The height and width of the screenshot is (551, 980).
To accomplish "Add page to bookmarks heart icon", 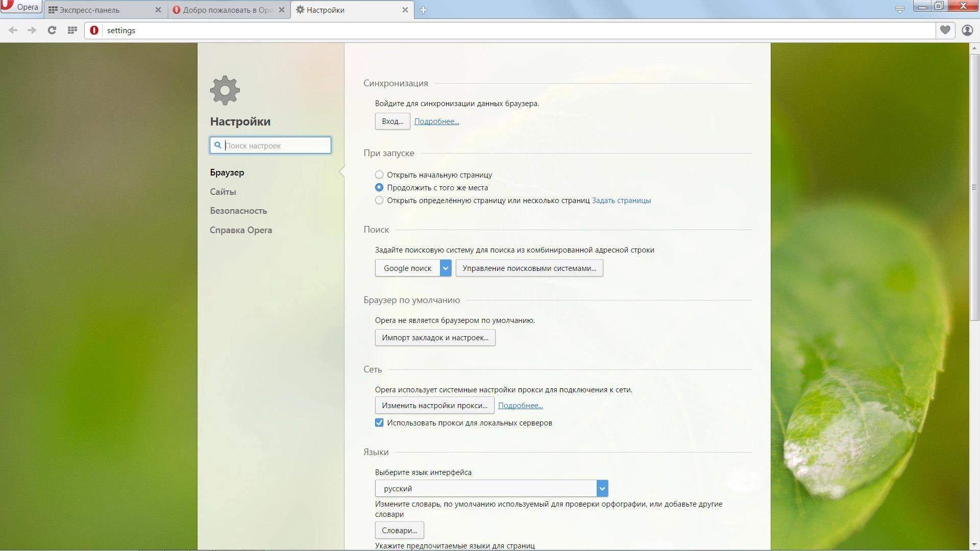I will [945, 30].
